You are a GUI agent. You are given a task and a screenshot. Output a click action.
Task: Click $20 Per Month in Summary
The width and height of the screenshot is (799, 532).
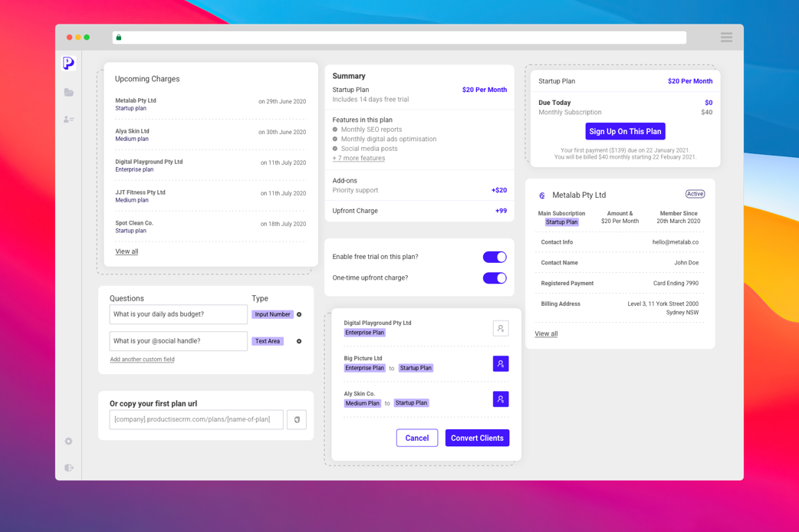click(484, 90)
